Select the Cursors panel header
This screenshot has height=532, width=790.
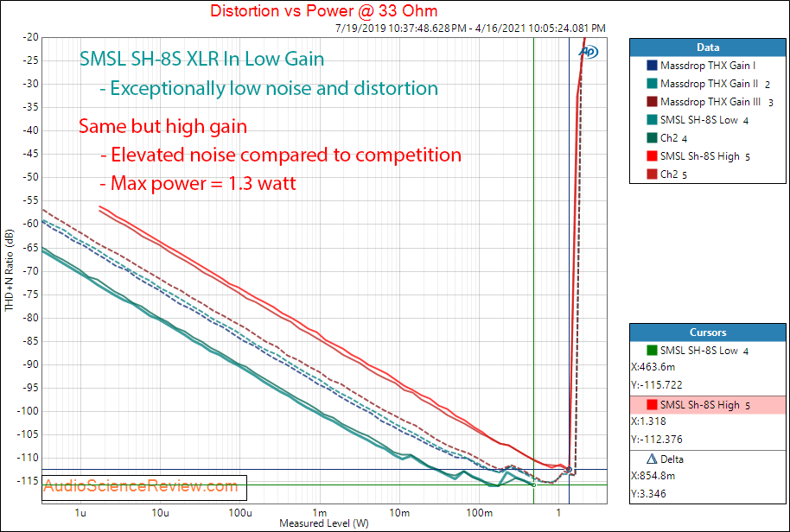[x=707, y=332]
